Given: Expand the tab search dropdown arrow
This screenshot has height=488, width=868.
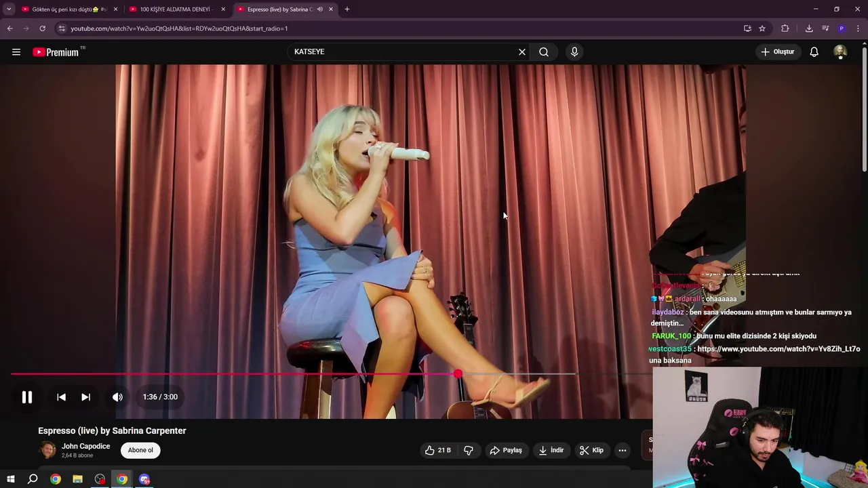Looking at the screenshot, I should pos(9,9).
